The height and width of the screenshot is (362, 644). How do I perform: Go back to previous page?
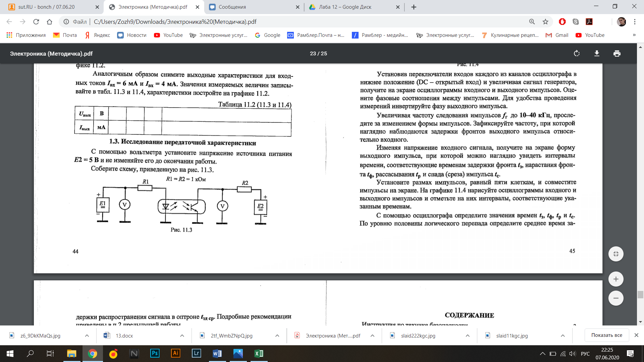coord(9,22)
